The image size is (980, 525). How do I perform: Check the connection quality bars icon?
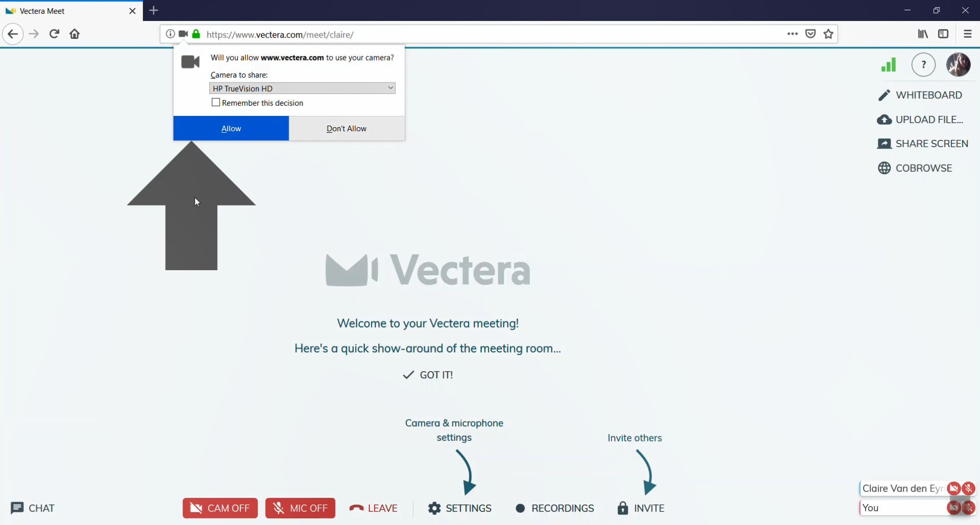point(888,65)
